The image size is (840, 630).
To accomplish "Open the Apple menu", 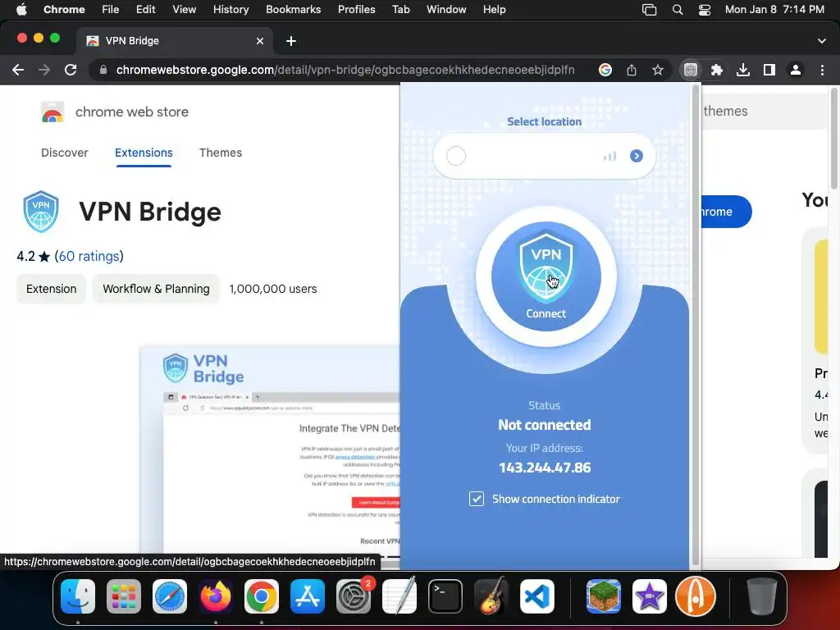I will [x=21, y=10].
